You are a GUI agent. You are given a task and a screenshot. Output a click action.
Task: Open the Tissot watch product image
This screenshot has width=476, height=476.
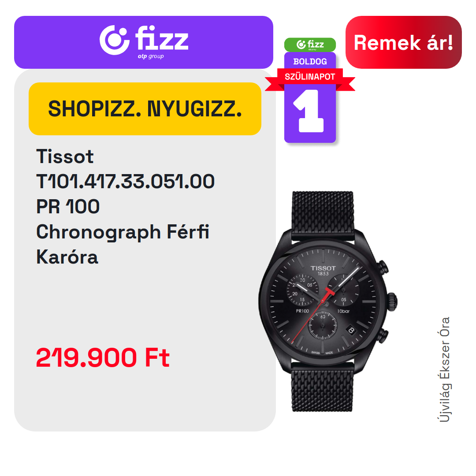[327, 301]
